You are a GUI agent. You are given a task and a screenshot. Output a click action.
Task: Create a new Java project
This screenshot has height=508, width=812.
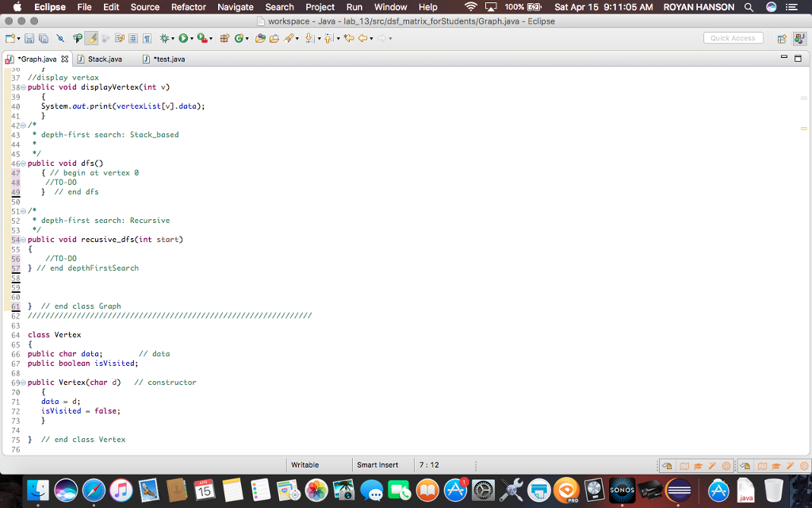pyautogui.click(x=224, y=37)
